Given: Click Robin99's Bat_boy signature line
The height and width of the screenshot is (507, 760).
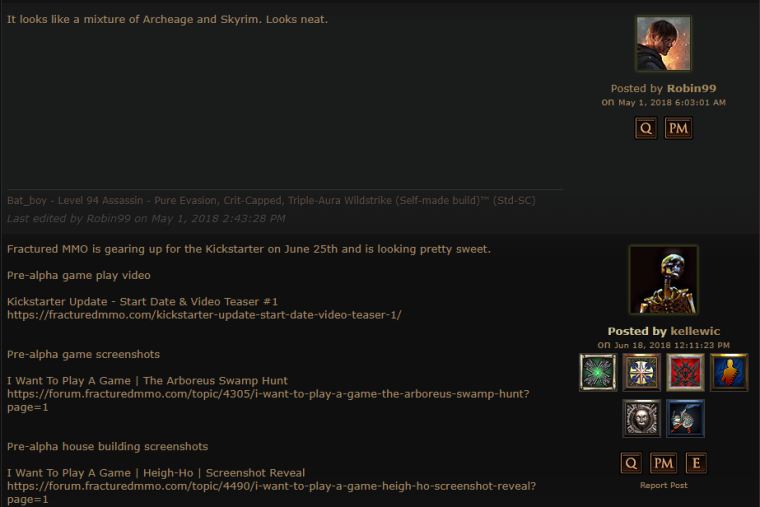Looking at the screenshot, I should (x=271, y=200).
